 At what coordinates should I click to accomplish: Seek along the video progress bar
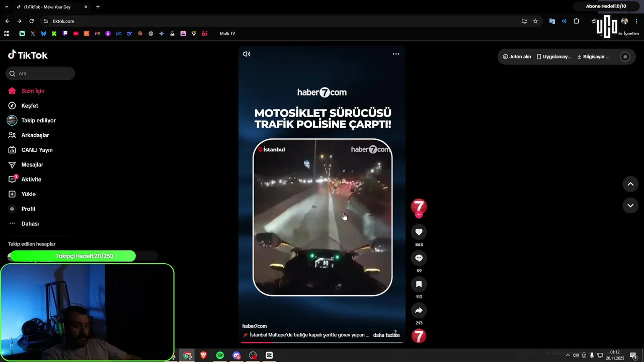click(x=322, y=342)
